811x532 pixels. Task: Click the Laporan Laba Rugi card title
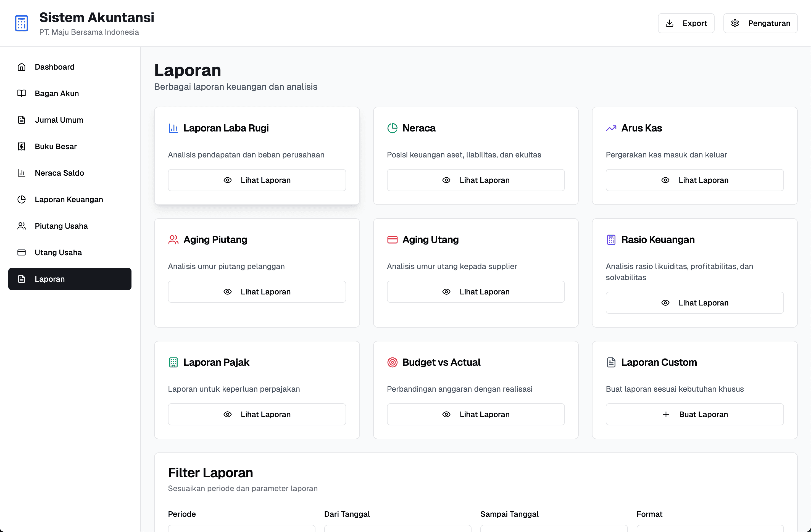(x=226, y=128)
